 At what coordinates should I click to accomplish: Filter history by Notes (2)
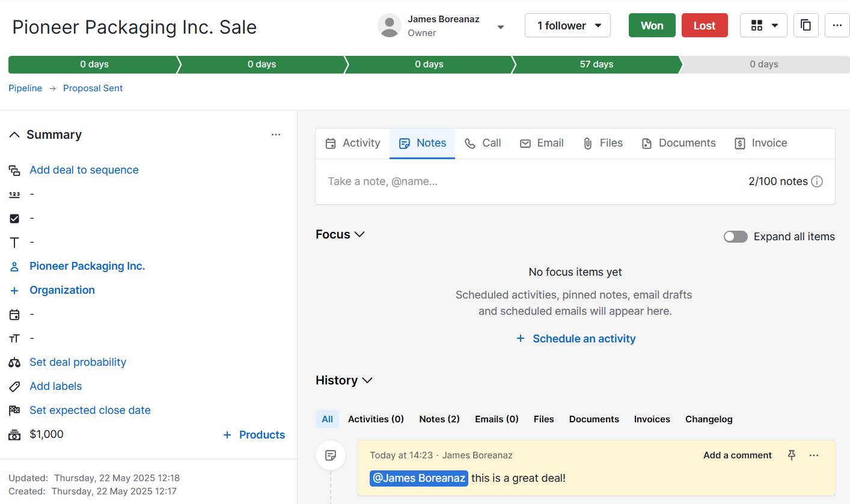click(x=439, y=419)
